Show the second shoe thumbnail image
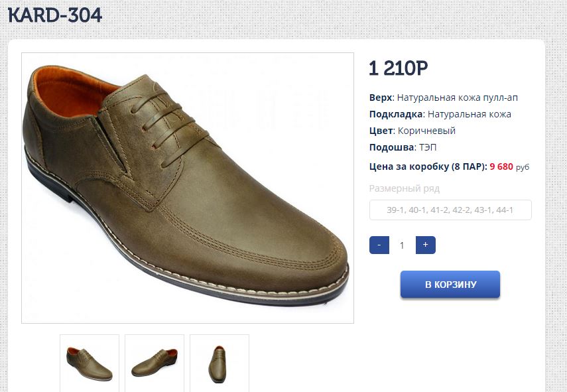Screen dimensions: 567x392 [x=155, y=362]
